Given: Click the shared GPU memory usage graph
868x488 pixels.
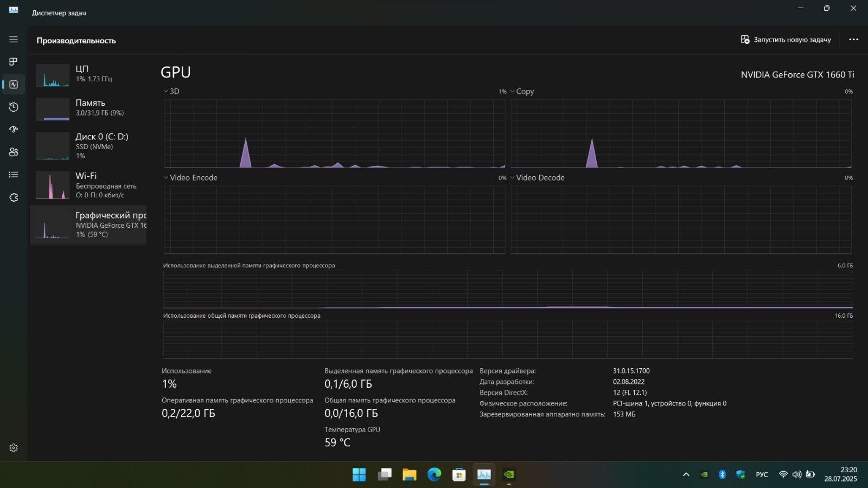Looking at the screenshot, I should click(x=508, y=339).
